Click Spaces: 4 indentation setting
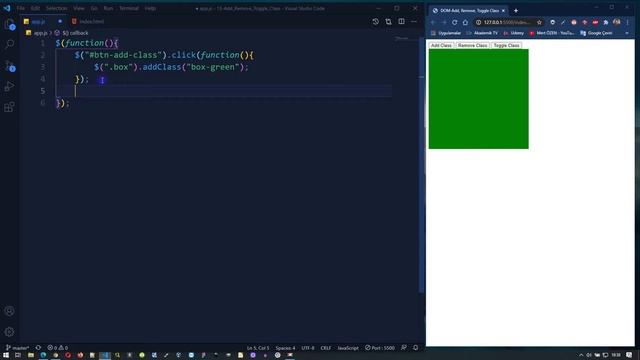This screenshot has height=360, width=640. click(x=285, y=348)
